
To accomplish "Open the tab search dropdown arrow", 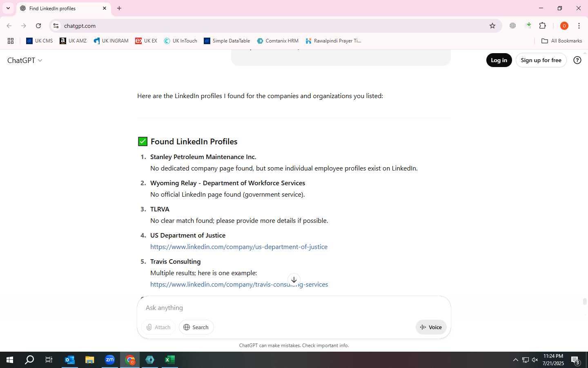I will [x=8, y=8].
